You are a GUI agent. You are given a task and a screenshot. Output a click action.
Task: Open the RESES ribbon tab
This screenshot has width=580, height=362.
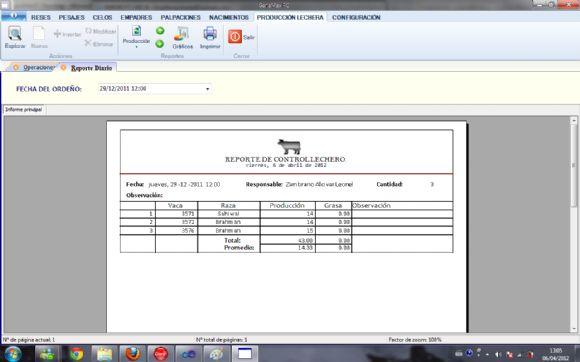(41, 17)
